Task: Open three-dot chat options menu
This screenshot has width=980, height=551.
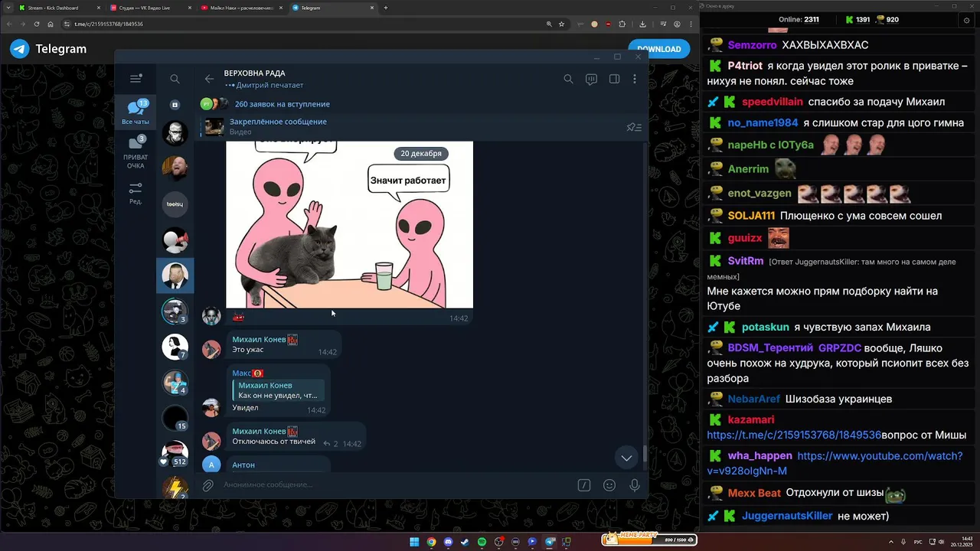Action: (635, 79)
